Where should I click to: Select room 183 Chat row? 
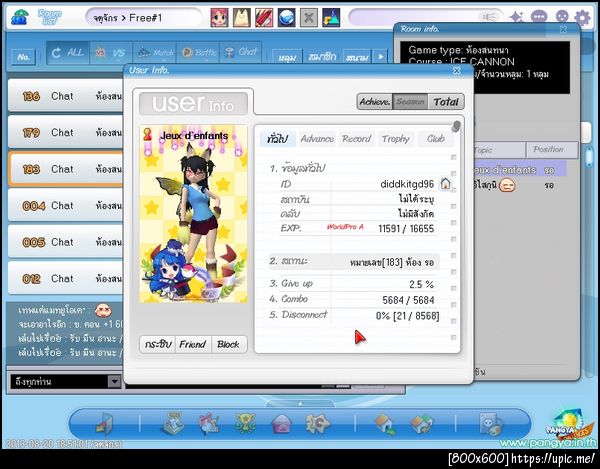click(x=65, y=169)
